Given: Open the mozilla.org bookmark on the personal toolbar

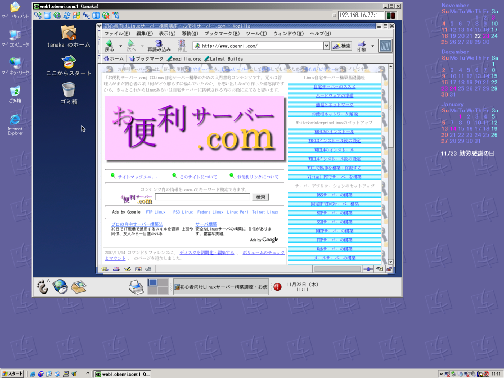Looking at the screenshot, I should coord(184,59).
